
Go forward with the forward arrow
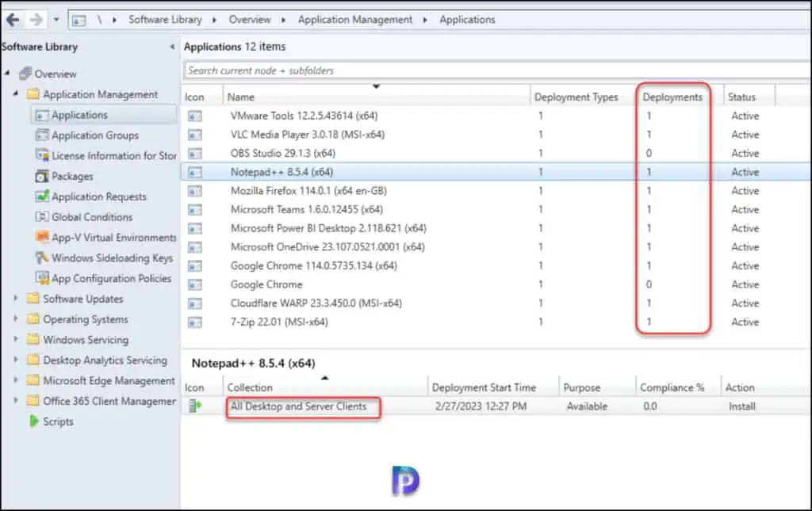36,20
